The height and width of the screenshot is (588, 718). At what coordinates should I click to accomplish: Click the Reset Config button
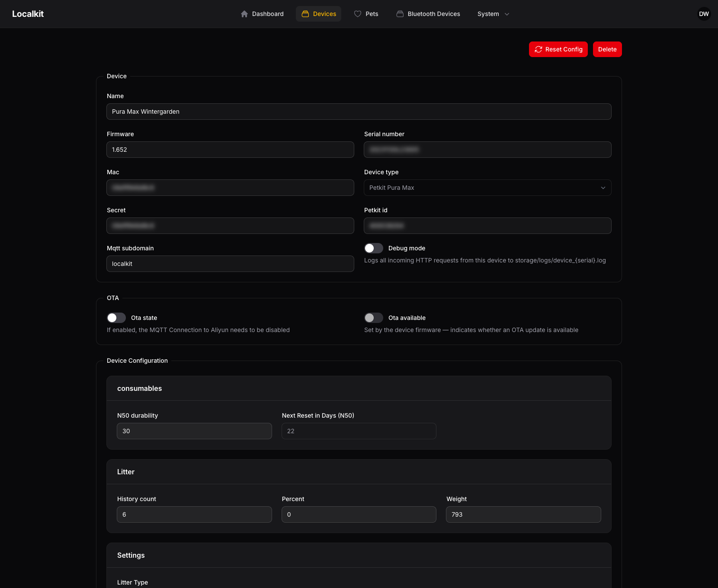click(x=558, y=49)
